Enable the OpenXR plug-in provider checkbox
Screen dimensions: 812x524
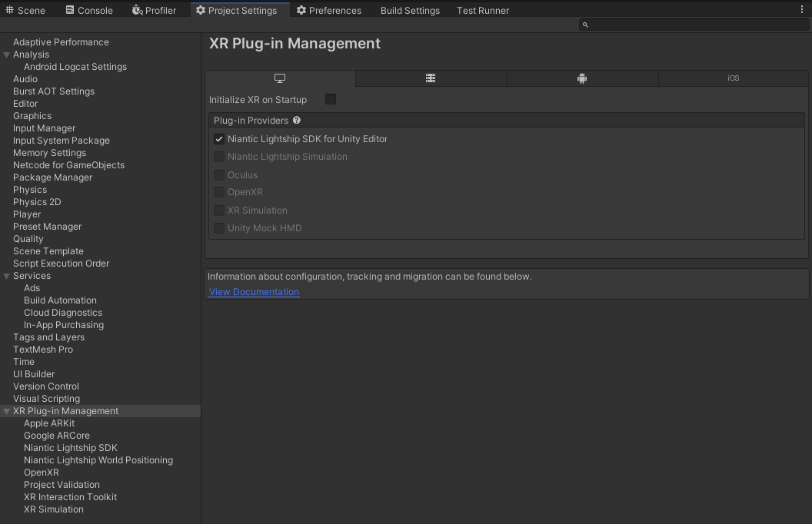[219, 192]
